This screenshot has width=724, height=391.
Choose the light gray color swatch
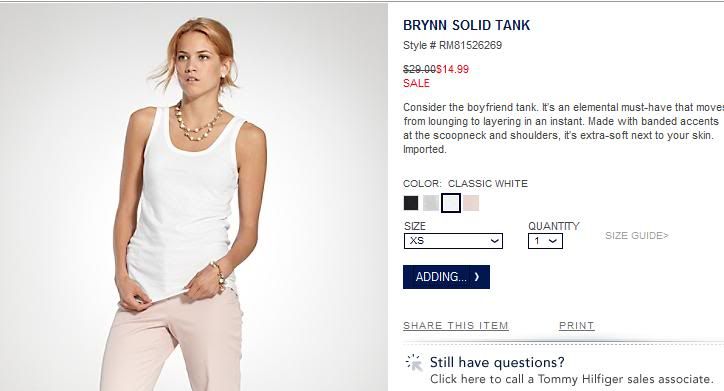point(430,203)
